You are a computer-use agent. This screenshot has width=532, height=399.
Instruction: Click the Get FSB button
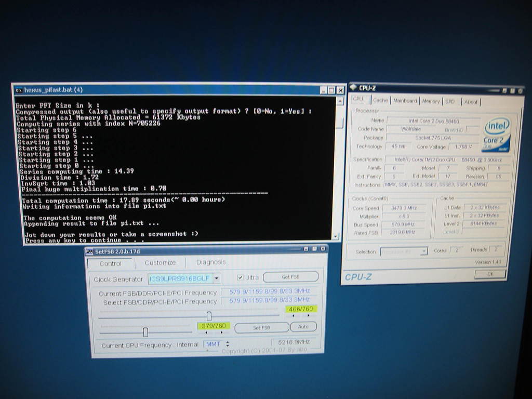tap(290, 277)
